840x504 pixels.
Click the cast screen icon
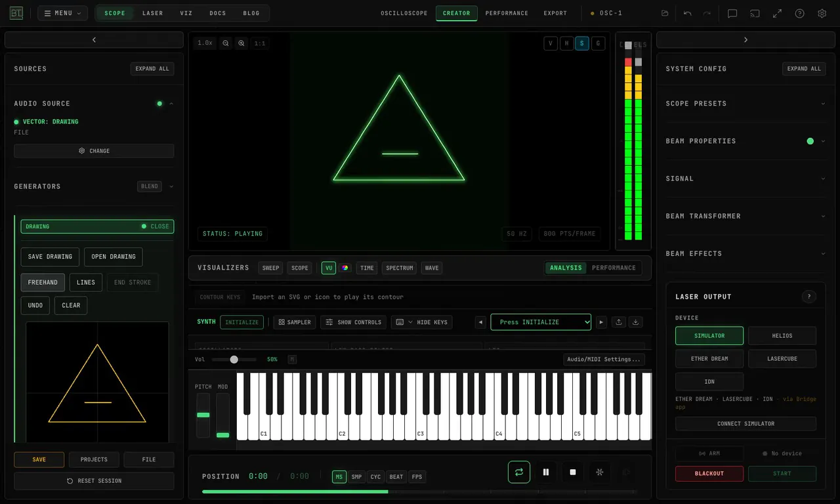click(x=755, y=13)
